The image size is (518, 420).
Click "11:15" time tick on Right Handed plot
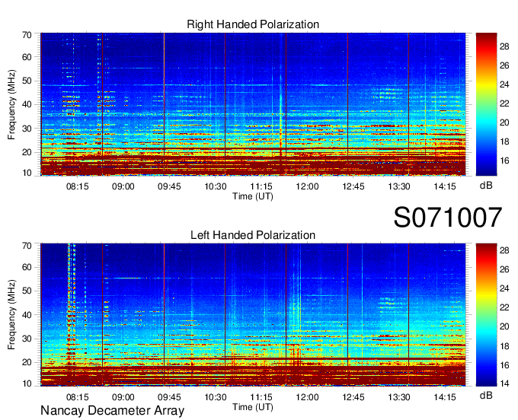[x=261, y=186]
